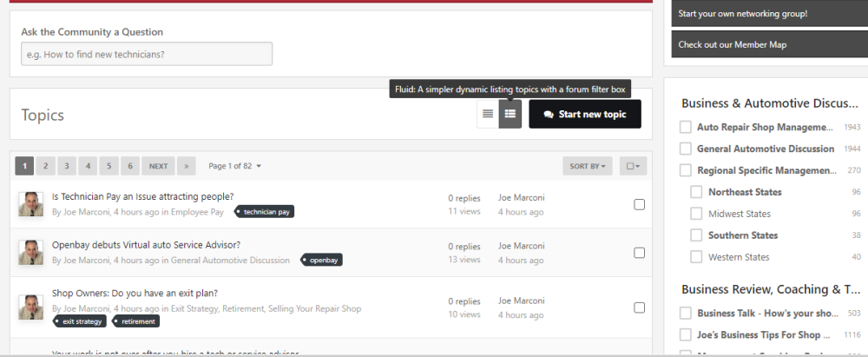The image size is (868, 357).
Task: Open the select-all checkbox dropdown menu
Action: click(x=633, y=166)
